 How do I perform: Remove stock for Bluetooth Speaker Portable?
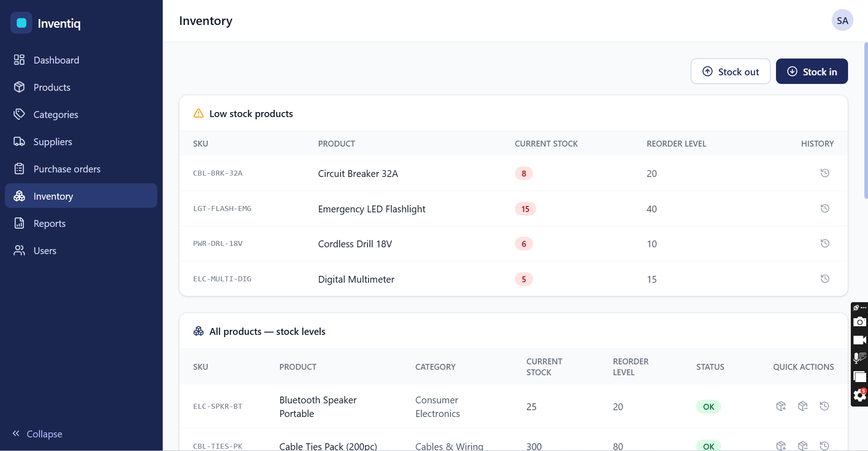[803, 406]
